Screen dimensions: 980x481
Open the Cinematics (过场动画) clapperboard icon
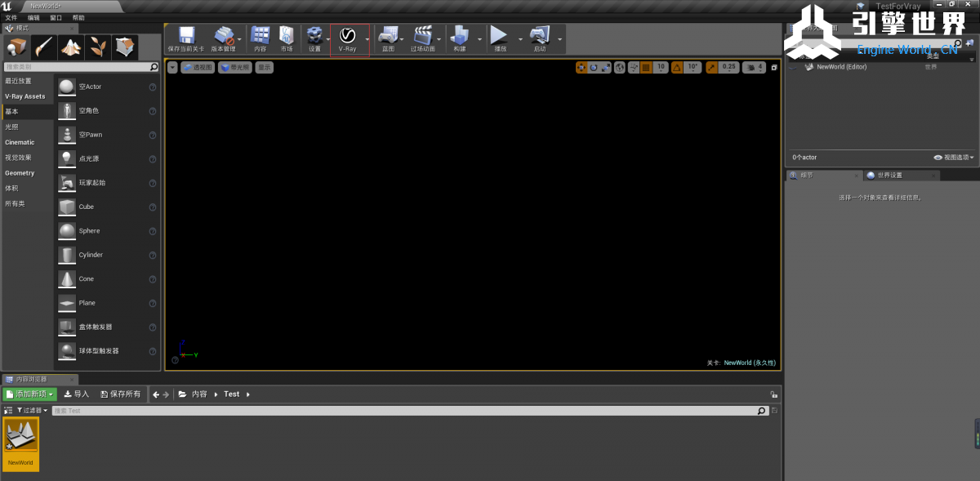click(x=423, y=39)
